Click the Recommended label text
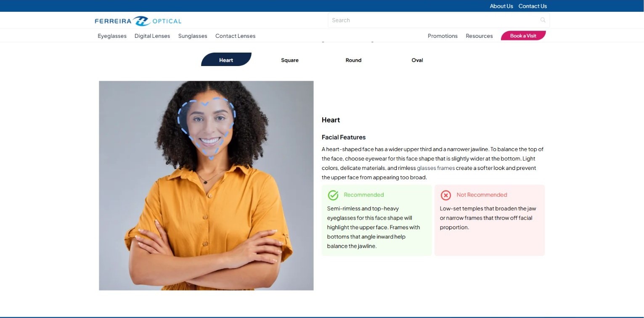Image resolution: width=644 pixels, height=318 pixels. (364, 195)
